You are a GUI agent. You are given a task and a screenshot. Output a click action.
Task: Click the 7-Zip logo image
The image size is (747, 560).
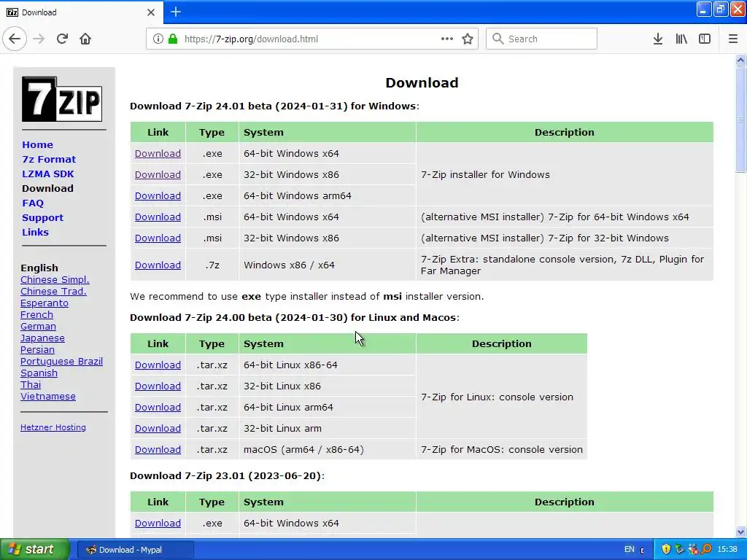pyautogui.click(x=62, y=99)
